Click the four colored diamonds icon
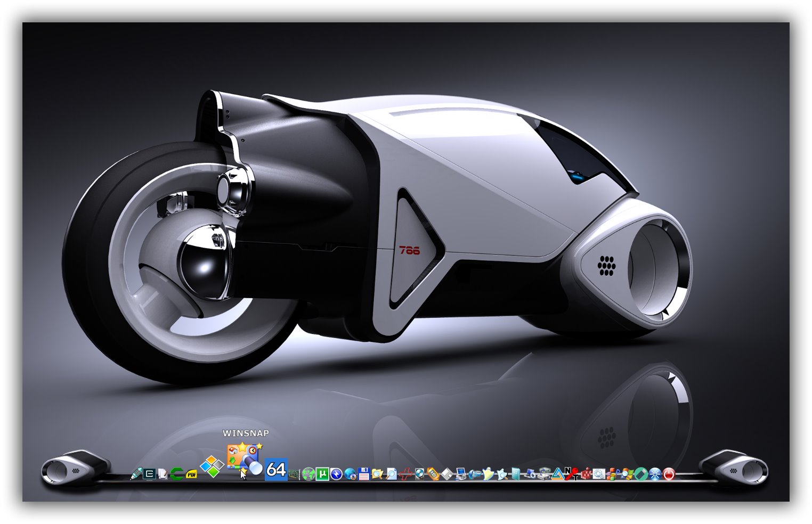 pyautogui.click(x=212, y=466)
